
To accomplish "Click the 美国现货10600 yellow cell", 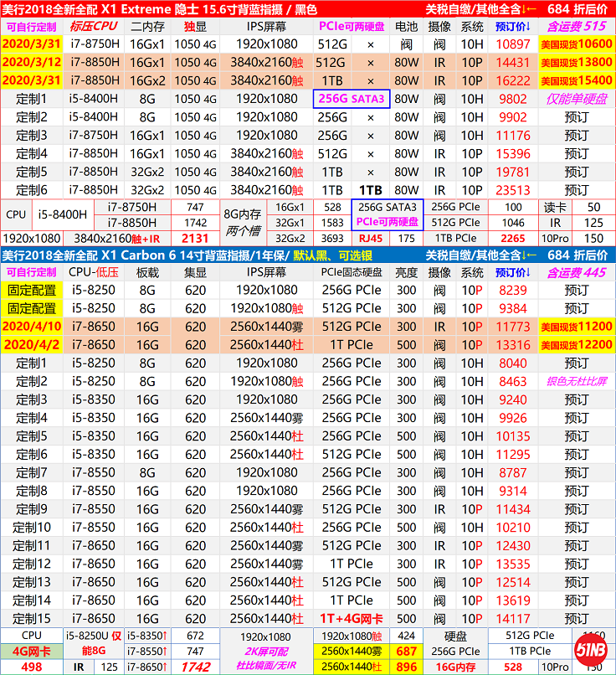I will pos(576,44).
